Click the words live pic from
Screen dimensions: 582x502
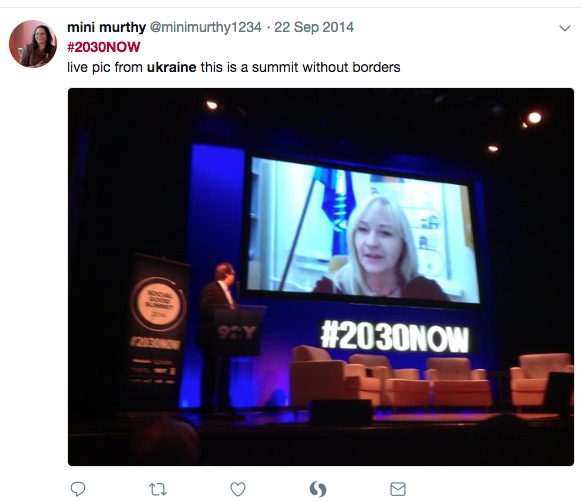pos(105,67)
